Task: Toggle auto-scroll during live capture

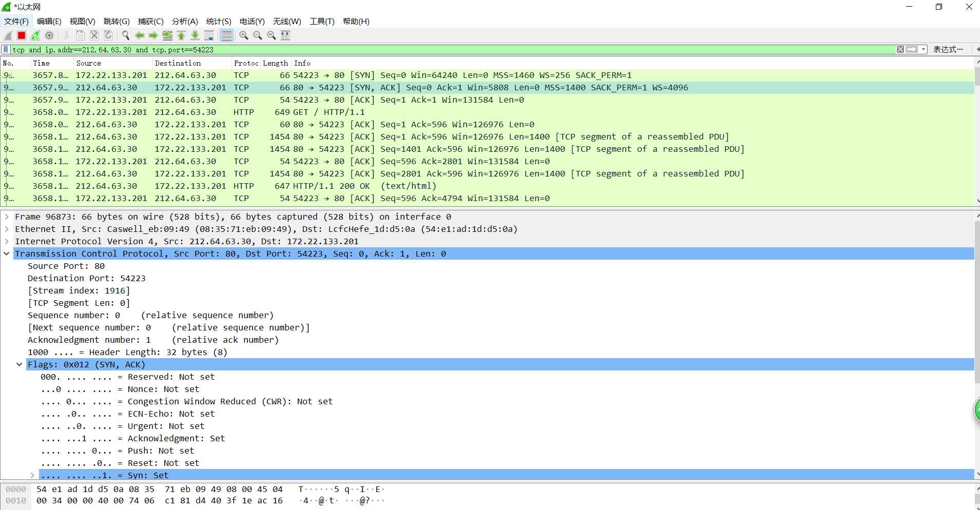Action: 209,35
